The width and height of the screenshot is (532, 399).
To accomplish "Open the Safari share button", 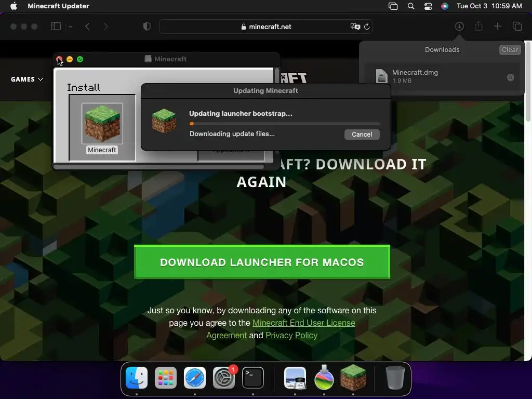I will tap(478, 26).
